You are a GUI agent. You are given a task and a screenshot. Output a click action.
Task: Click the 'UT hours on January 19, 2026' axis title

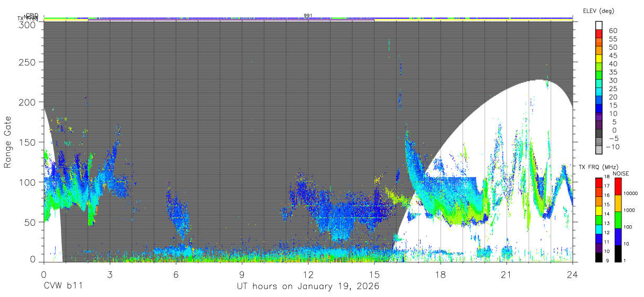(x=308, y=287)
